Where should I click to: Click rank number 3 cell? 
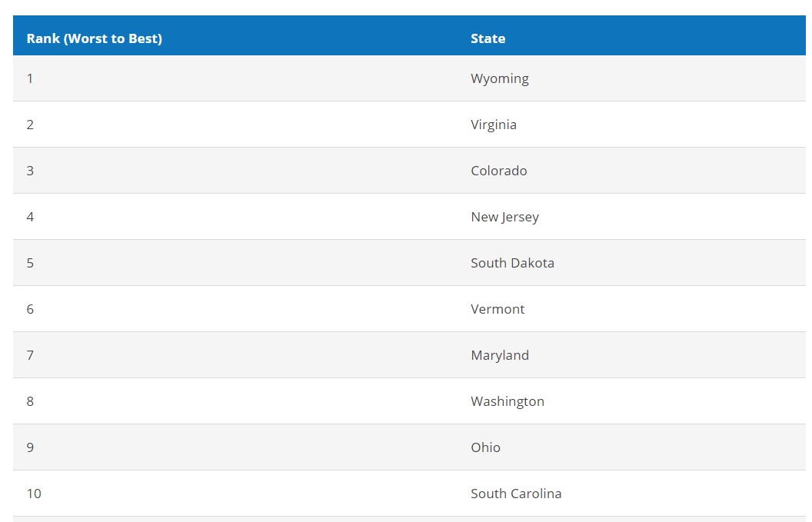30,171
